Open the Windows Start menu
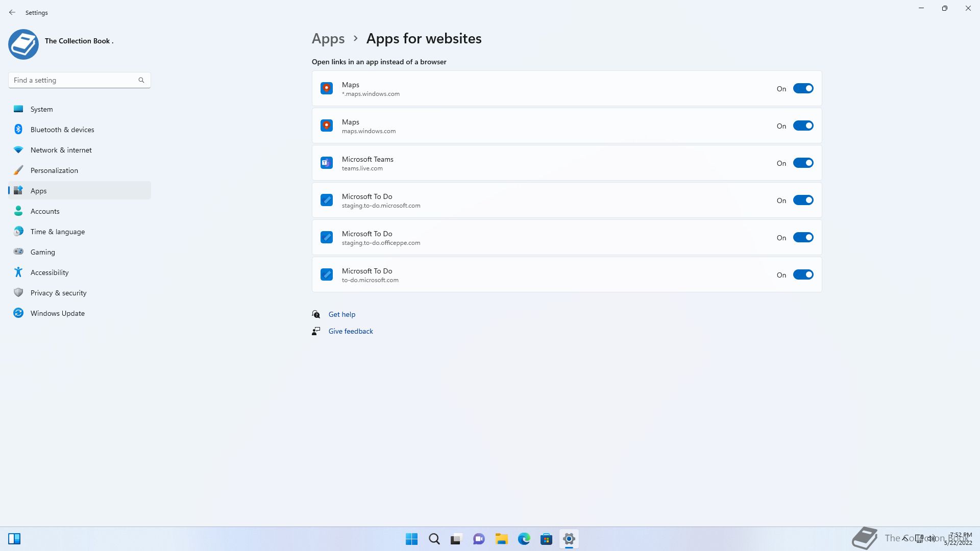Screen dimensions: 980x551 [411, 539]
